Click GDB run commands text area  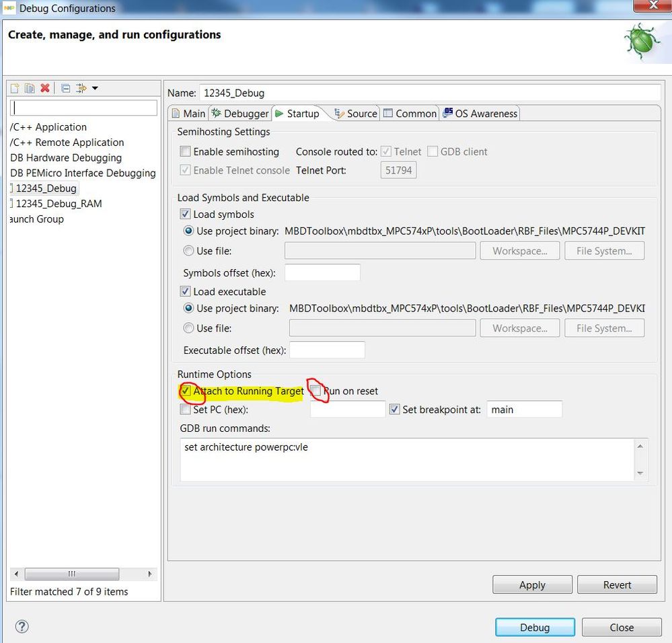[x=407, y=459]
